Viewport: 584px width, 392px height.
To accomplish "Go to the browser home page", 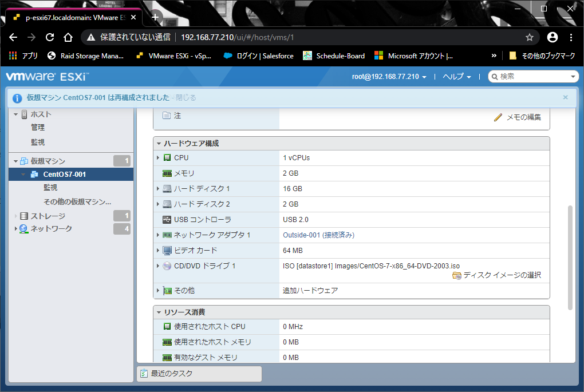I will (68, 37).
